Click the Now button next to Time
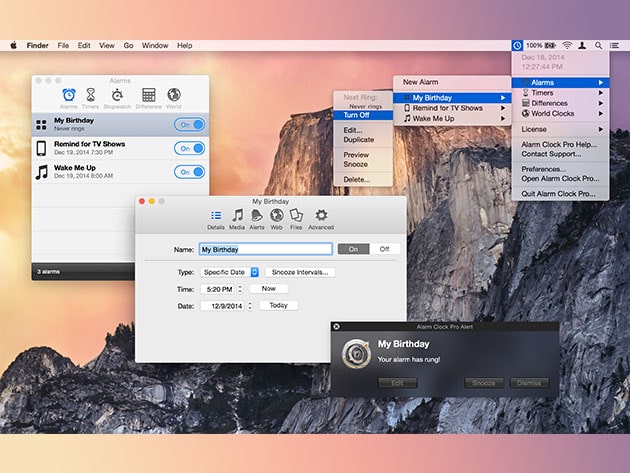This screenshot has width=630, height=473. coord(269,289)
